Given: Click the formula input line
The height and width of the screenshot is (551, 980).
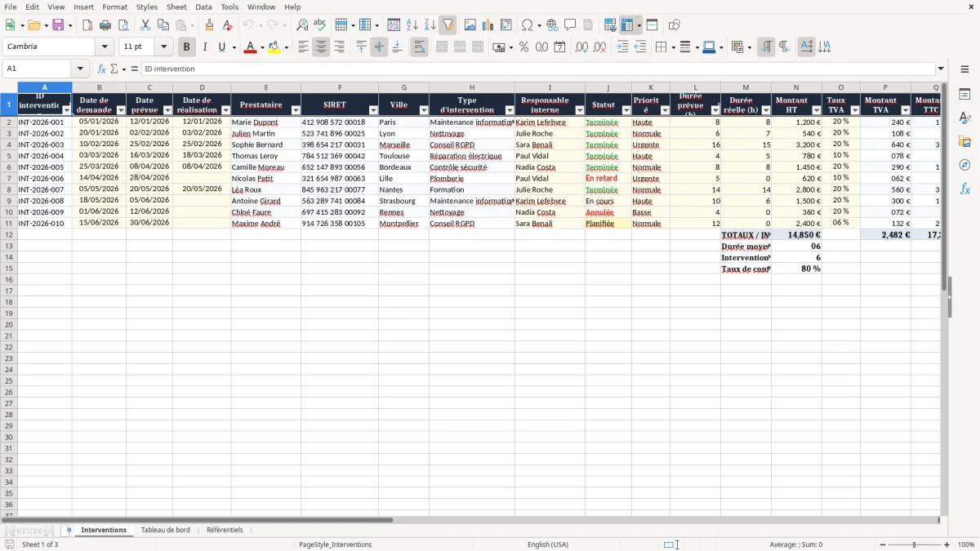Looking at the screenshot, I should [538, 69].
